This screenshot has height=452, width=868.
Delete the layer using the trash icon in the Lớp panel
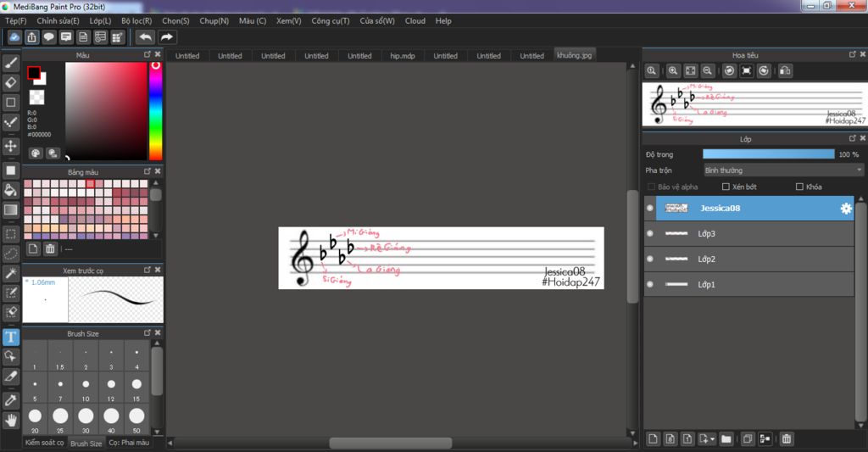(786, 439)
